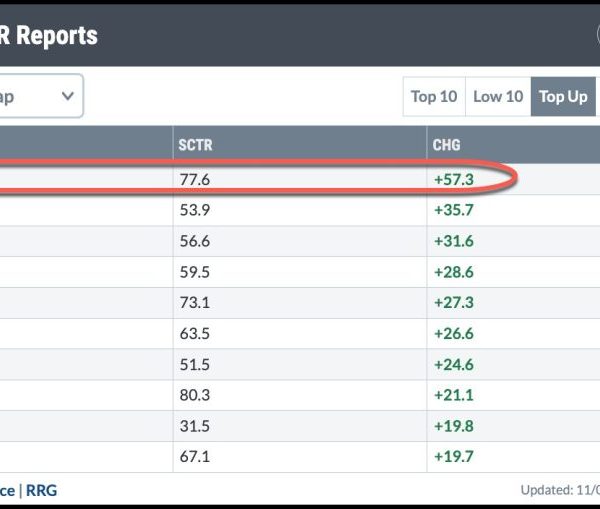Click SCTR value 56.6
Screen dimensions: 600x509
(195, 241)
